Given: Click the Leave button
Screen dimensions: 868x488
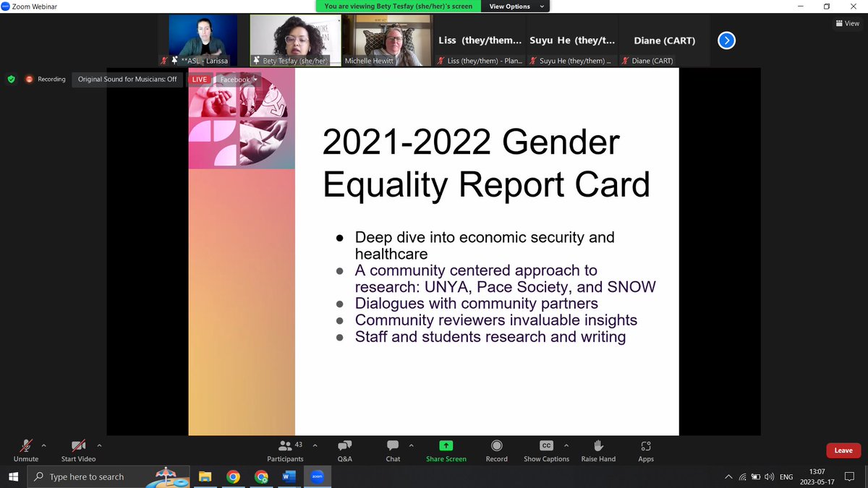Looking at the screenshot, I should pos(843,450).
